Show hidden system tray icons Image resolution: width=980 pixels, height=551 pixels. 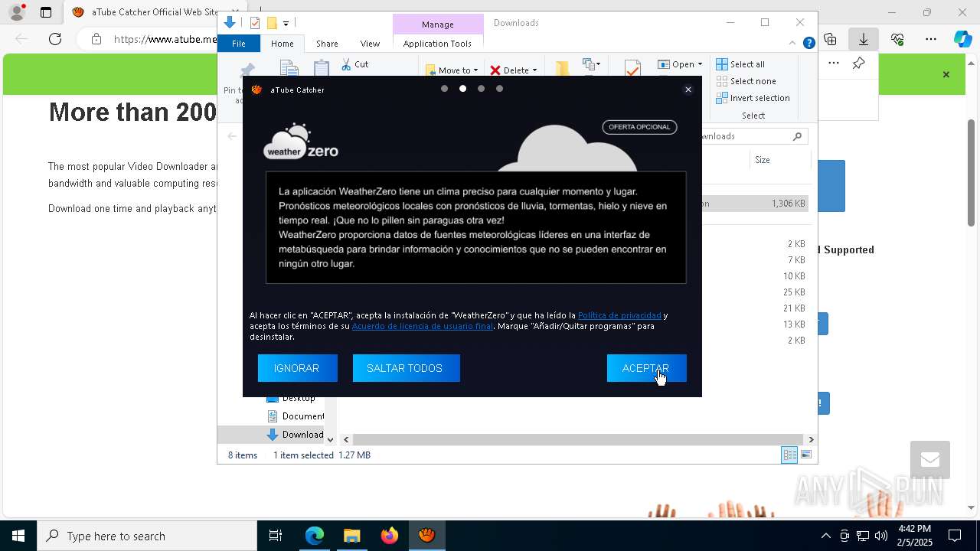pyautogui.click(x=825, y=536)
